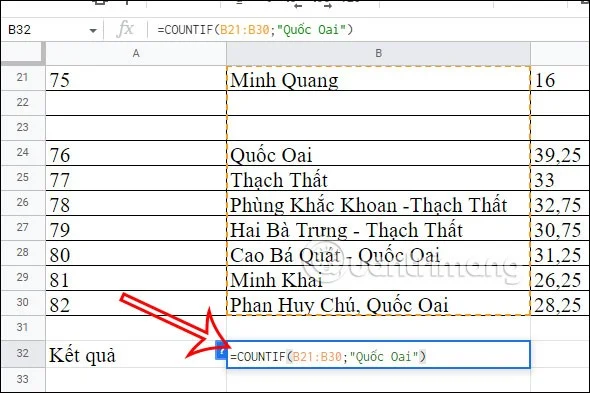Viewport: 590px width, 393px height.
Task: Click cell containing 81
Action: point(136,278)
